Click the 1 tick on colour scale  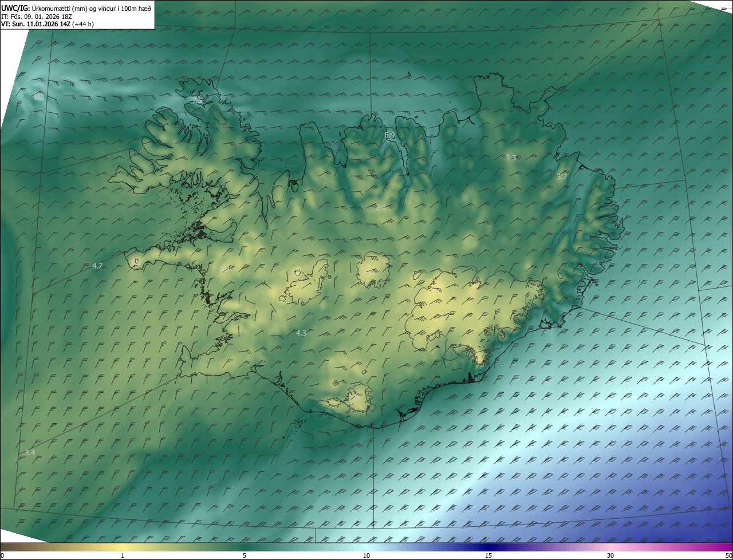pyautogui.click(x=123, y=555)
